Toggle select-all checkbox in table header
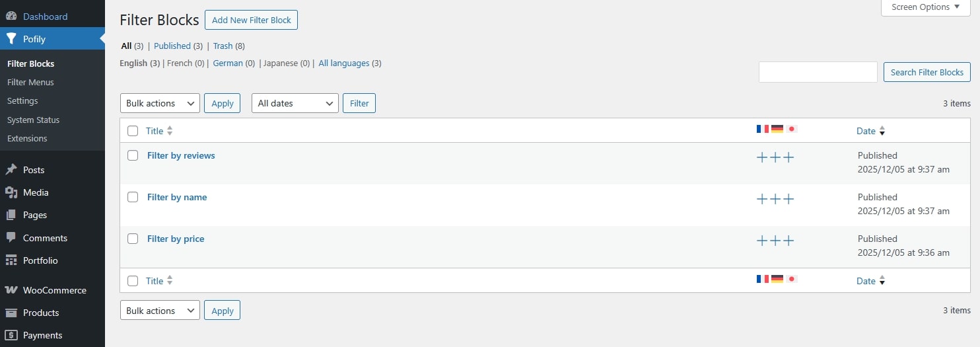Screen dimensions: 980x347 133,131
